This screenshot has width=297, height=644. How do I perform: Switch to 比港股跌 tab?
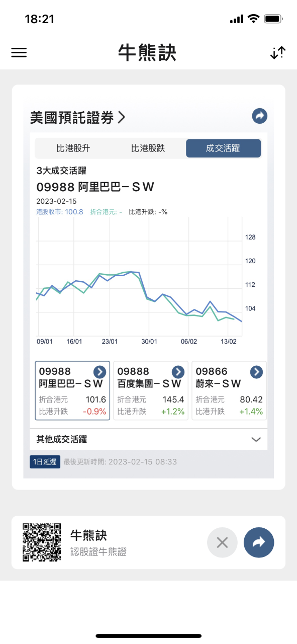coord(148,148)
